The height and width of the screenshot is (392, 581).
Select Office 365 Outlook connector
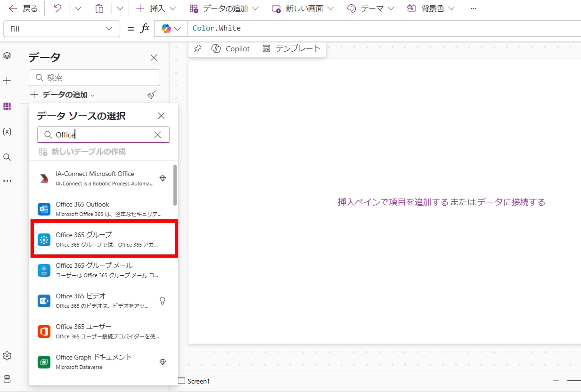103,209
